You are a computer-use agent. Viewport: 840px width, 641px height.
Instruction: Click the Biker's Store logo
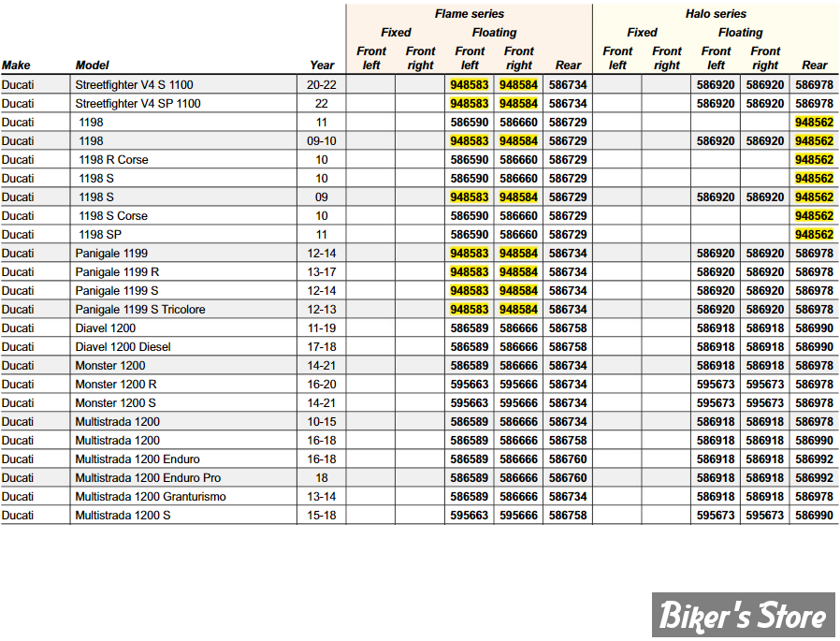tap(743, 615)
